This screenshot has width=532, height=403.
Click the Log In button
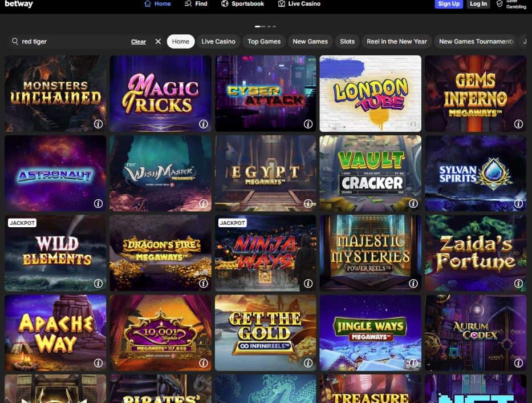point(478,4)
